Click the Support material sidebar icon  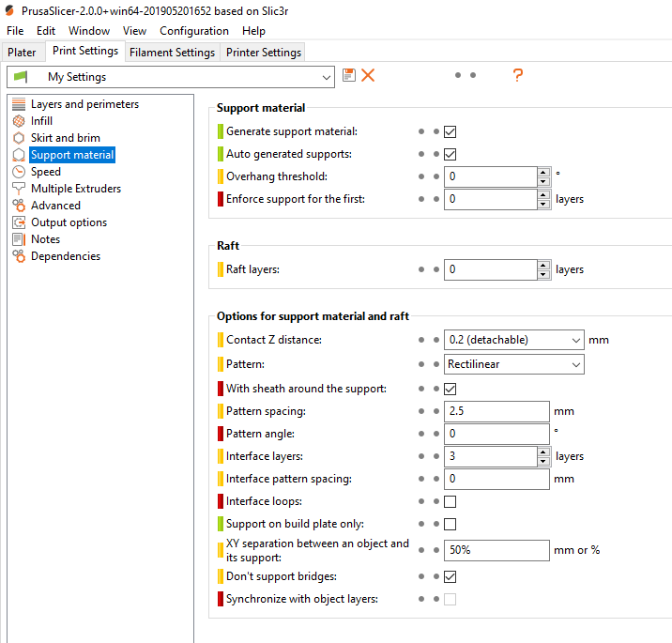(x=19, y=155)
